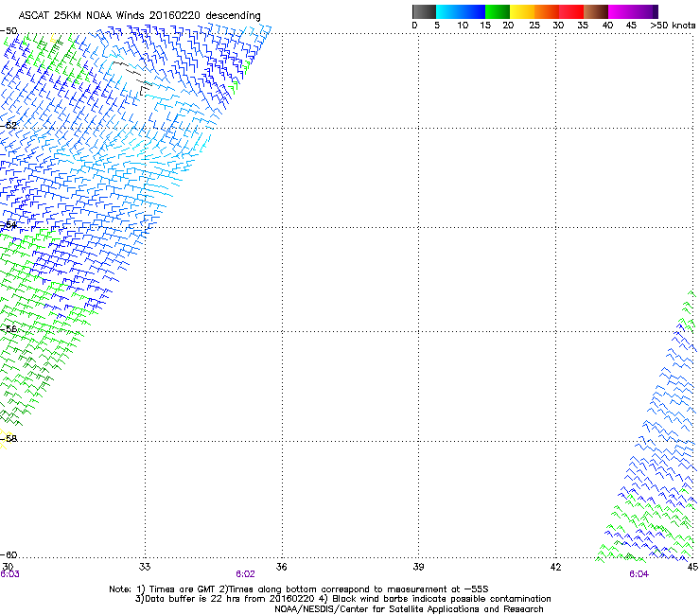Screen dimensions: 700x615
Task: Click the latitude label -50
Action: point(9,31)
